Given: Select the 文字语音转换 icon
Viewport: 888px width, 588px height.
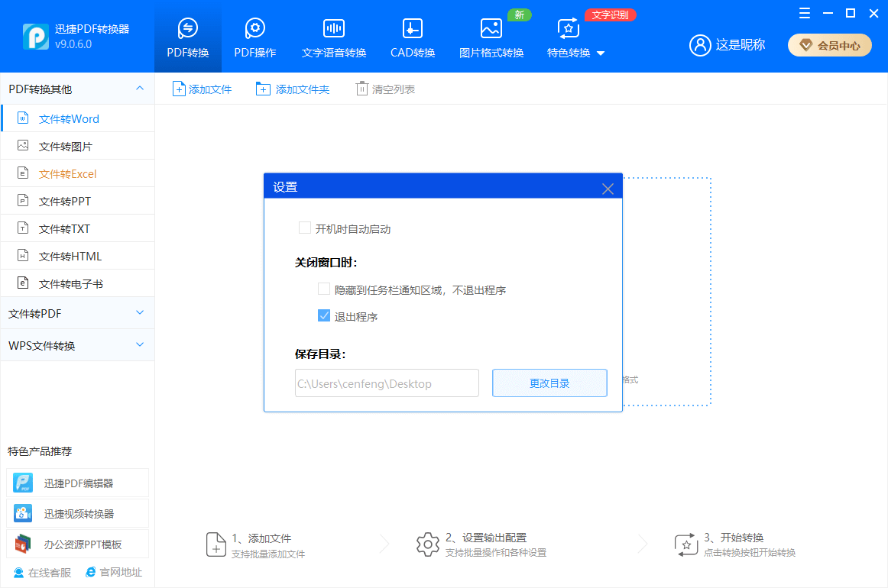Looking at the screenshot, I should click(333, 29).
